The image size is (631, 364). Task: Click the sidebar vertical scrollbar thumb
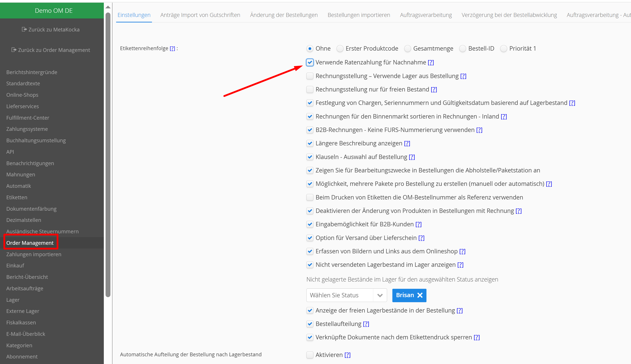[108, 155]
